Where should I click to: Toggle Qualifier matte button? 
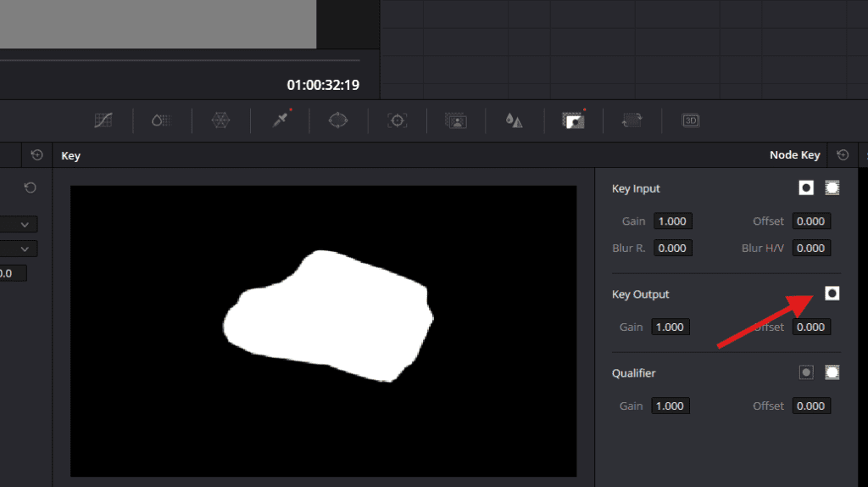[x=832, y=372]
